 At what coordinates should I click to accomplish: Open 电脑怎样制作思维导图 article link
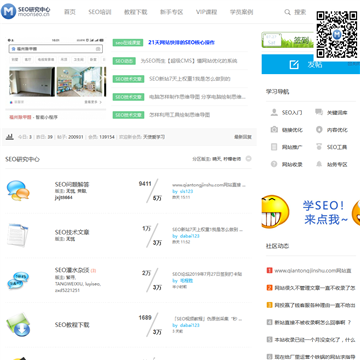[197, 97]
